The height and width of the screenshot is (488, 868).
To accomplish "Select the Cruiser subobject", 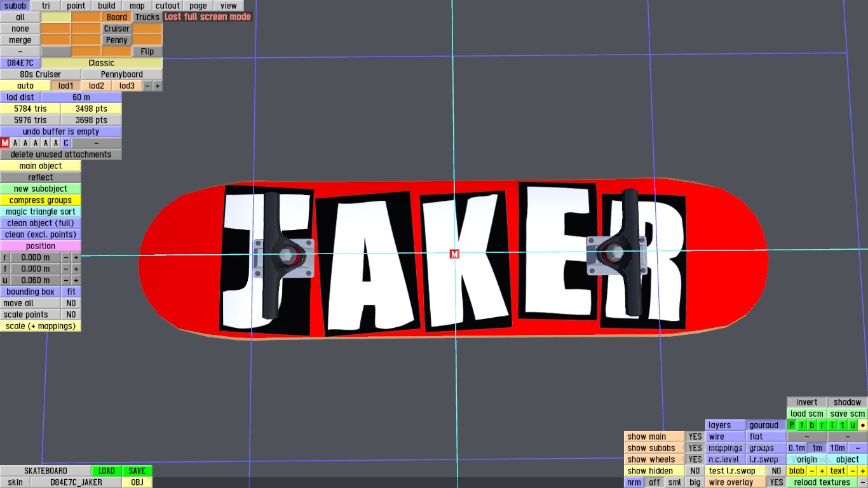I will (x=117, y=29).
